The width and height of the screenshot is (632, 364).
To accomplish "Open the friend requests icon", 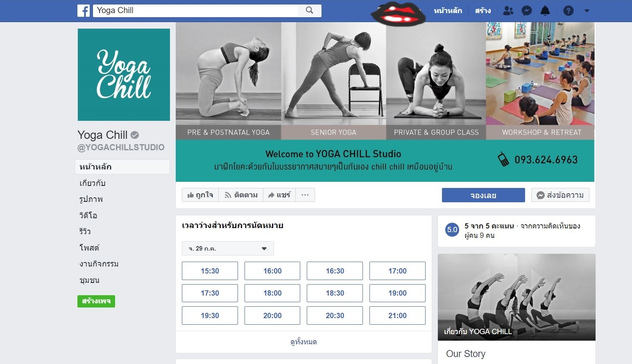I will [x=508, y=11].
